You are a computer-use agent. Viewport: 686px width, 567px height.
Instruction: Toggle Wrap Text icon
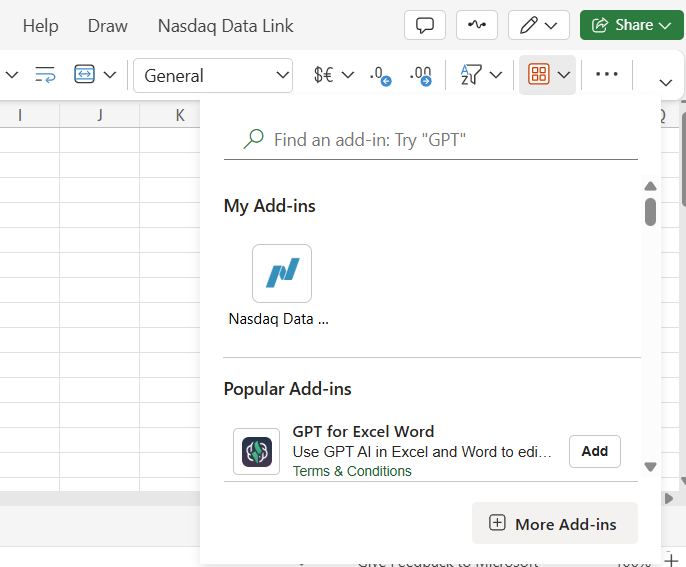(45, 75)
